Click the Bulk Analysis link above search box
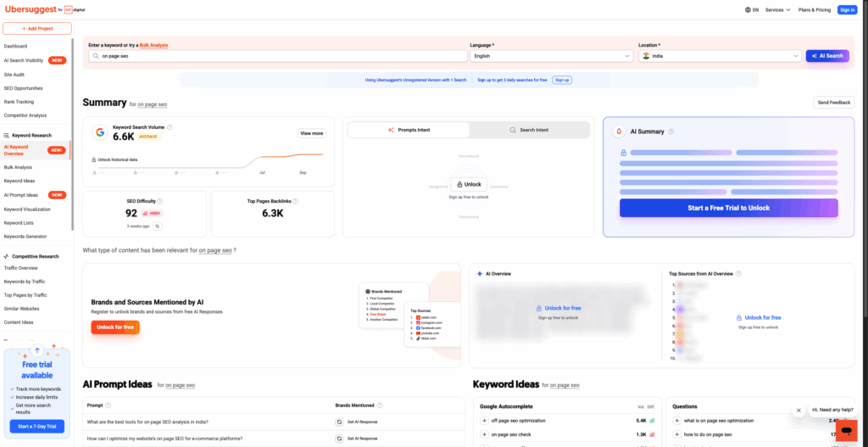 point(154,45)
